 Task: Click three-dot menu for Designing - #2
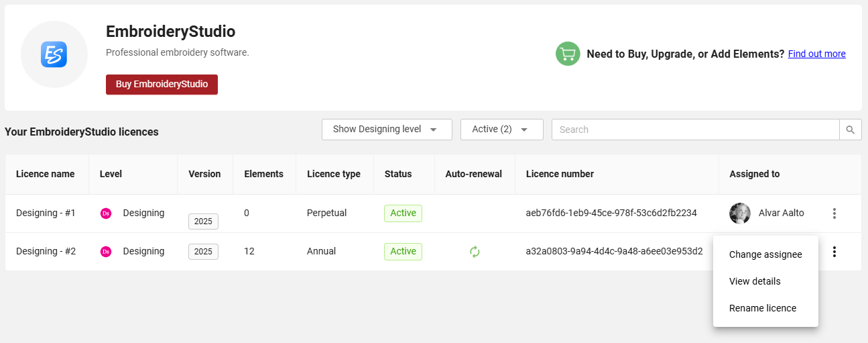click(834, 252)
